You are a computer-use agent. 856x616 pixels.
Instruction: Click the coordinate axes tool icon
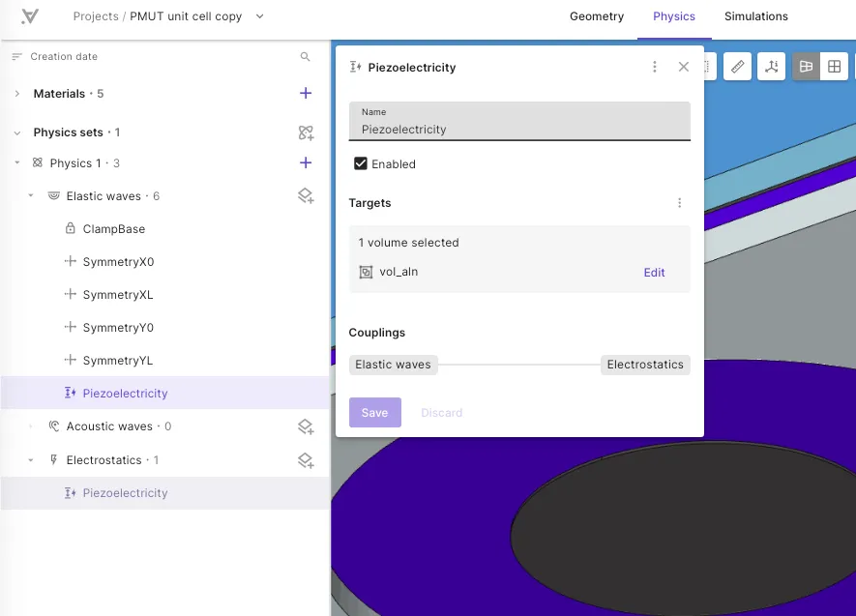tap(772, 67)
